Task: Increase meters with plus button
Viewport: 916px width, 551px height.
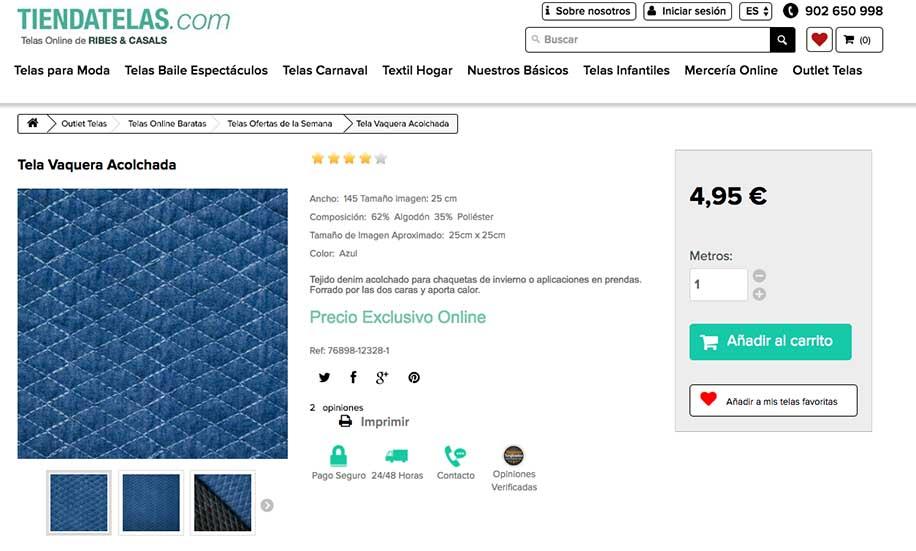Action: pyautogui.click(x=759, y=294)
